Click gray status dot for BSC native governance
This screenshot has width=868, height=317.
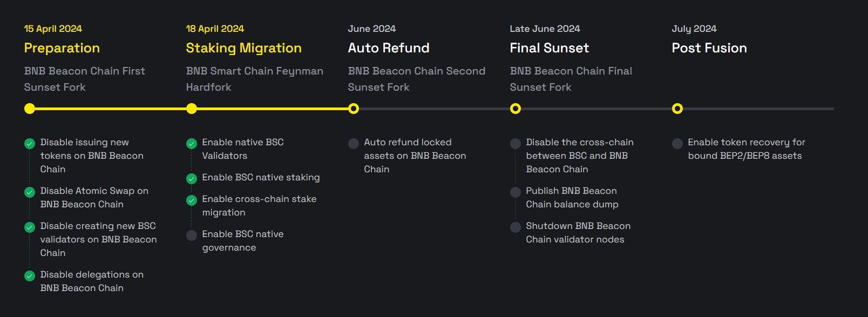pos(192,235)
